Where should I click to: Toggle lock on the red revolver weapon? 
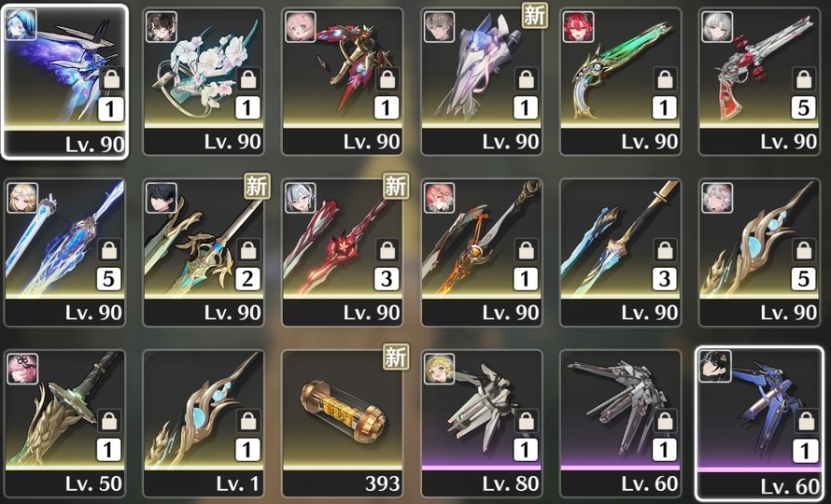[803, 79]
